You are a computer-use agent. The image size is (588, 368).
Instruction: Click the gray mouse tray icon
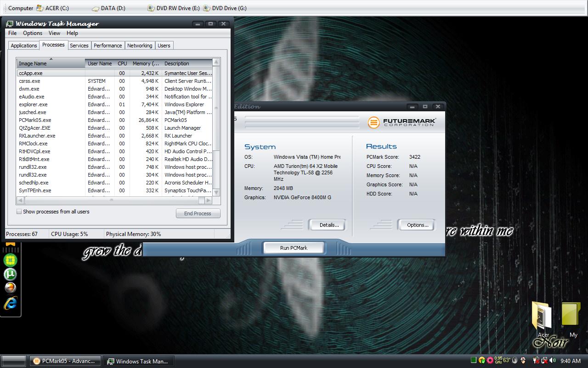click(x=514, y=361)
